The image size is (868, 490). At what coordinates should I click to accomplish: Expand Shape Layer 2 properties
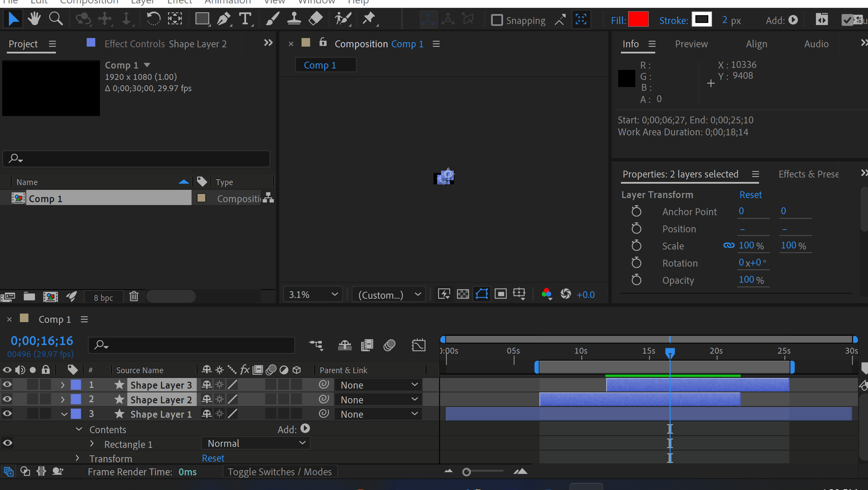[x=63, y=400]
